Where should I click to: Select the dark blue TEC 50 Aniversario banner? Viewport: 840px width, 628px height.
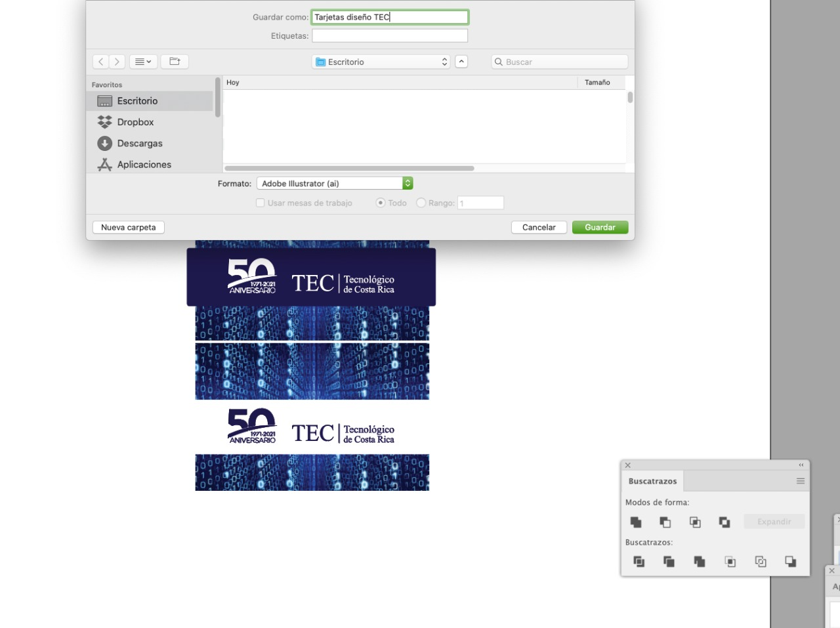point(311,277)
